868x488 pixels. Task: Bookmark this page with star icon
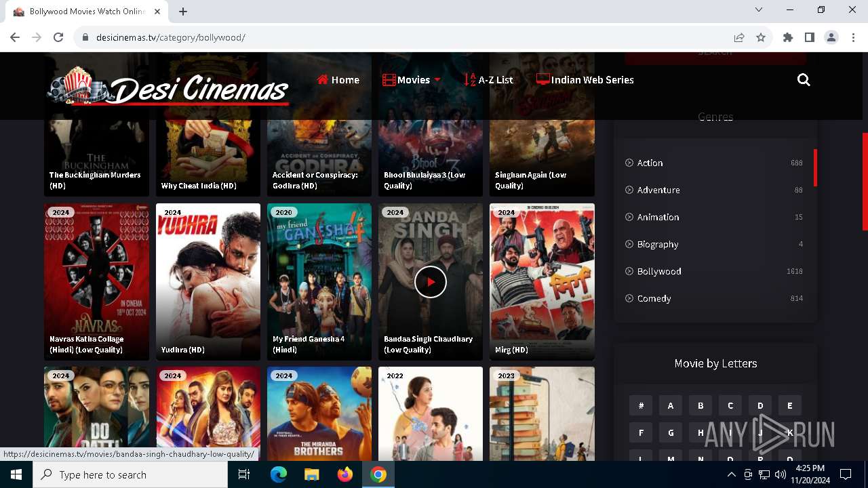coord(761,37)
